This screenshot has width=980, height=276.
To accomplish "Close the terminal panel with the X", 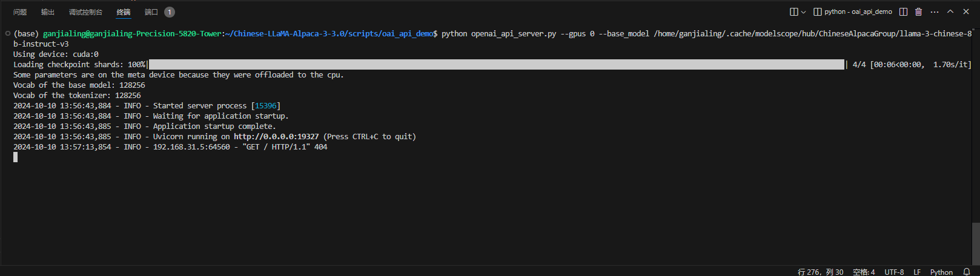I will (x=966, y=11).
